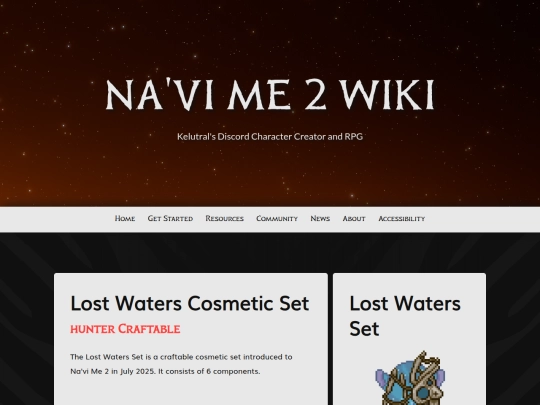Viewport: 540px width, 405px height.
Task: Go to the Home page
Action: click(125, 218)
